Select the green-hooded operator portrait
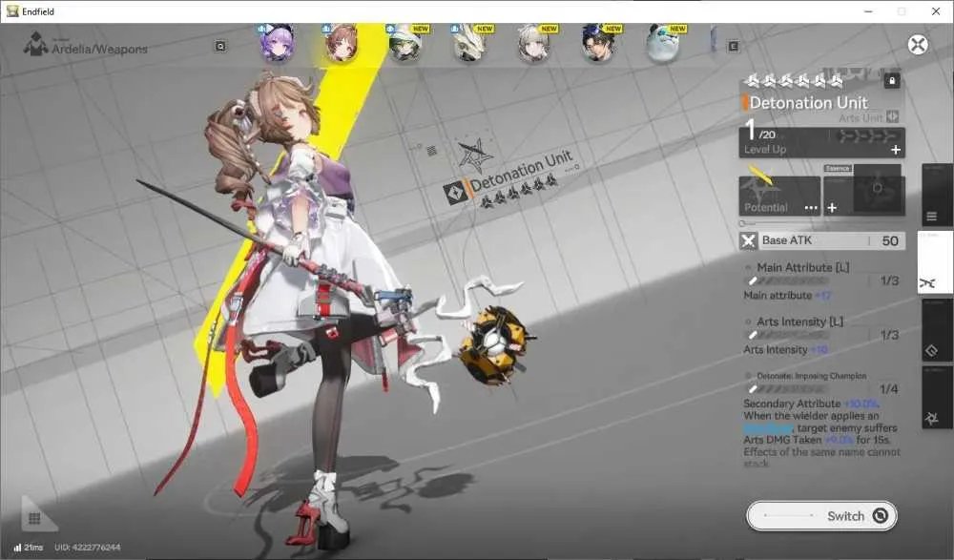This screenshot has width=954, height=560. (405, 43)
